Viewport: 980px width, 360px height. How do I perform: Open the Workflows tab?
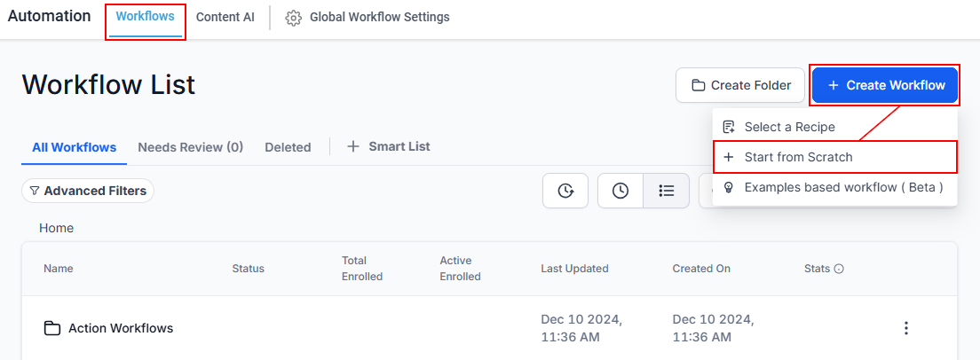(145, 17)
